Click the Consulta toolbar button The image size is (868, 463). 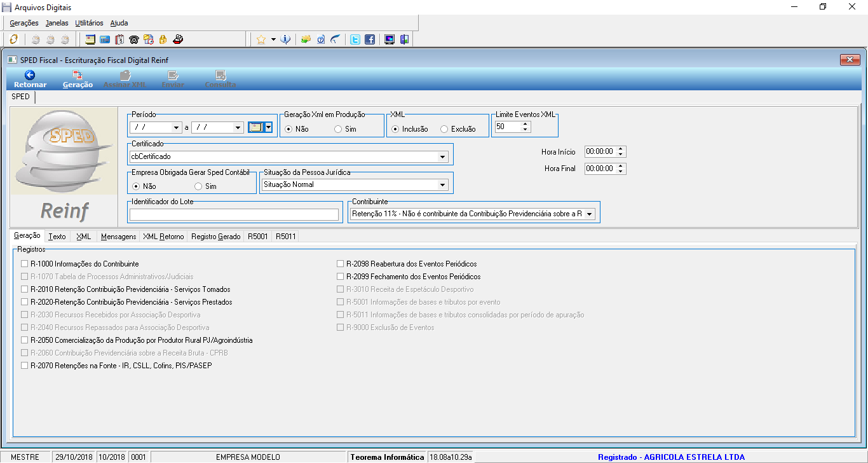(x=220, y=79)
